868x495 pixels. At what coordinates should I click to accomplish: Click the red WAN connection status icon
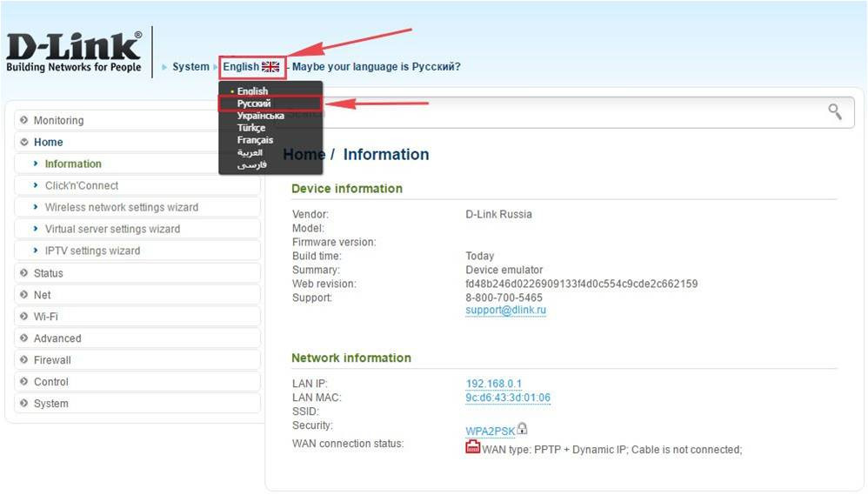coord(473,448)
